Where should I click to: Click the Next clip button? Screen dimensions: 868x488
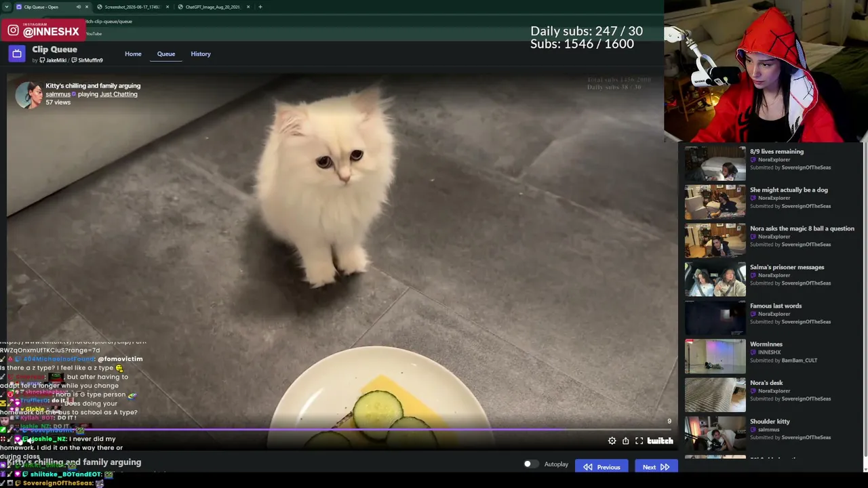click(x=656, y=467)
